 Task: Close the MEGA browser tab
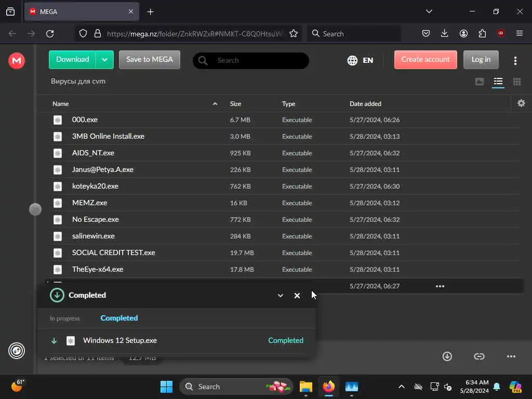pos(131,12)
